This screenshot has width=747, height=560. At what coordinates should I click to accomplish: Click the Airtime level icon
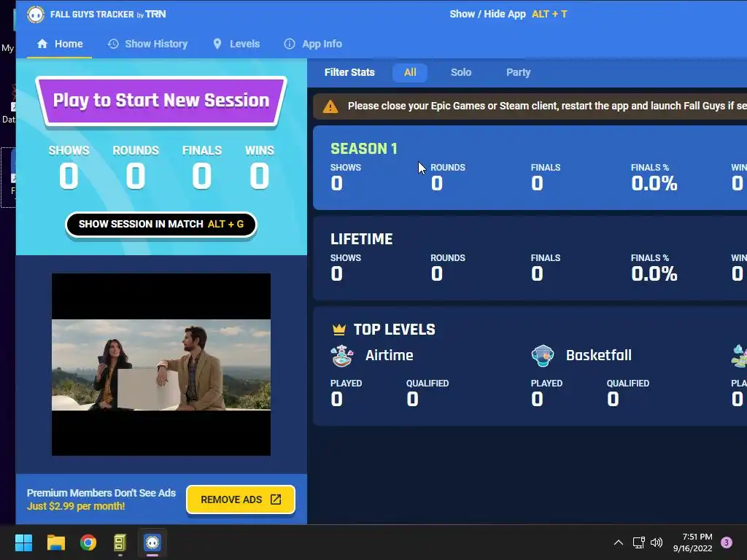point(342,356)
